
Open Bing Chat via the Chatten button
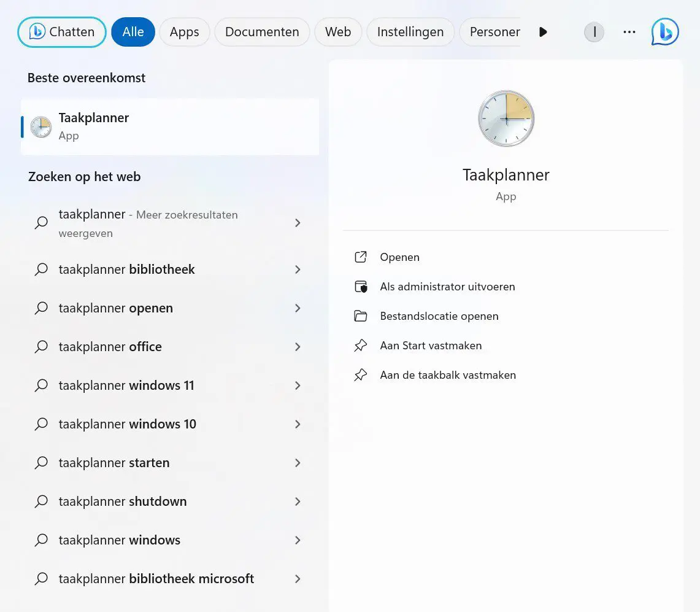pyautogui.click(x=61, y=32)
